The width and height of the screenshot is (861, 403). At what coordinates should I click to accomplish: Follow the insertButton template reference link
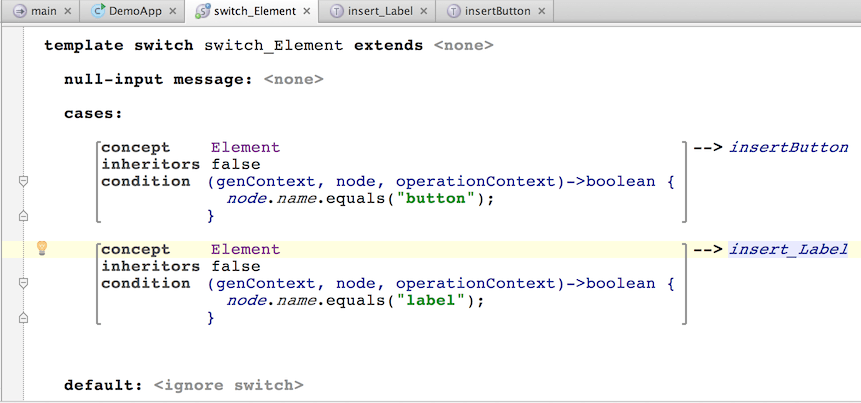[788, 147]
